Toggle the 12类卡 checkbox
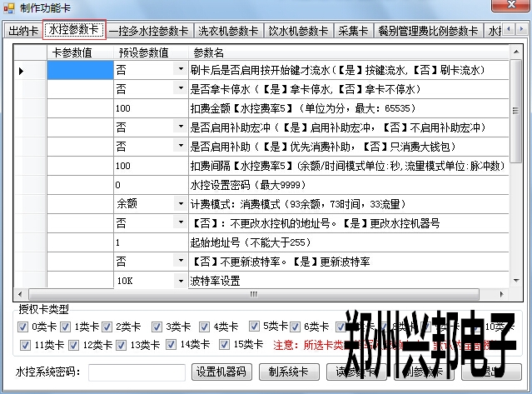 pyautogui.click(x=72, y=344)
